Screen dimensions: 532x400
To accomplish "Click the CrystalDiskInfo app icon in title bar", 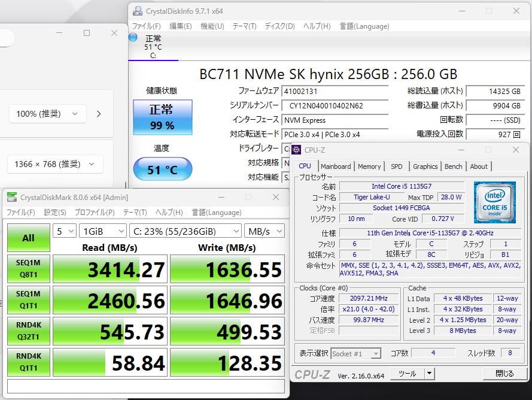I will [x=138, y=11].
